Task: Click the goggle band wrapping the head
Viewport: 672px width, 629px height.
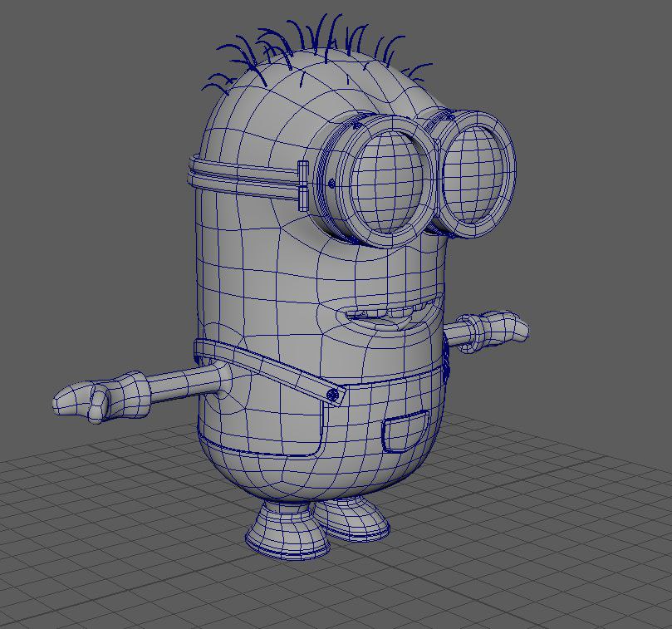Action: point(243,177)
